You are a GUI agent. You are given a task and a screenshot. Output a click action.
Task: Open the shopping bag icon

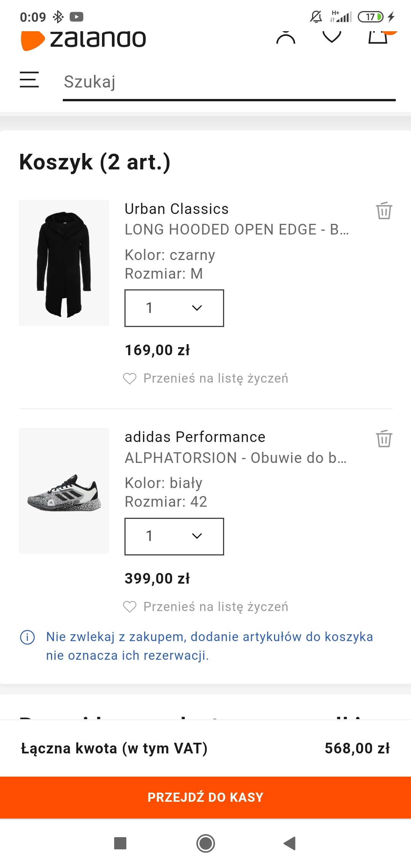pyautogui.click(x=378, y=37)
